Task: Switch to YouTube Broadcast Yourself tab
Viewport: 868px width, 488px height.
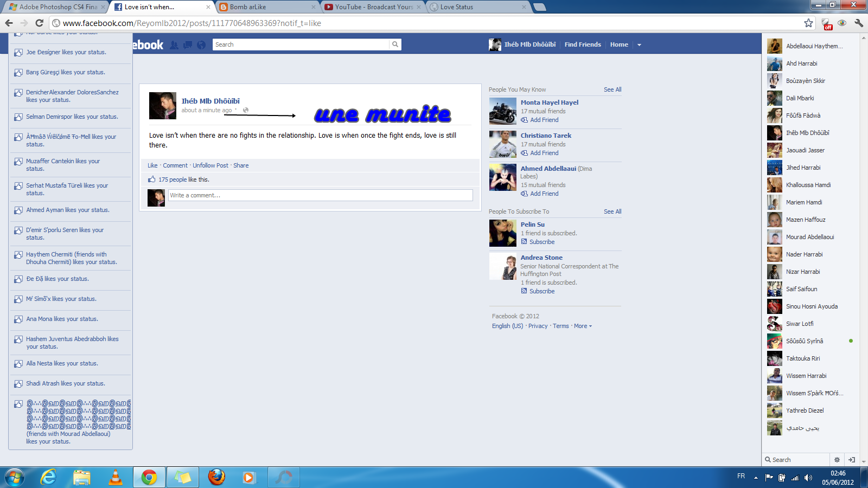Action: (x=372, y=7)
